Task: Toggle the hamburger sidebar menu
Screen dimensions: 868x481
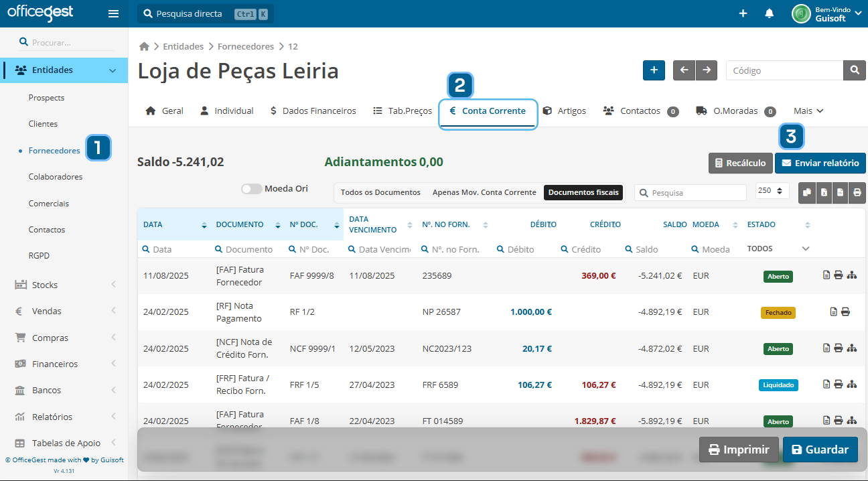Action: point(113,13)
